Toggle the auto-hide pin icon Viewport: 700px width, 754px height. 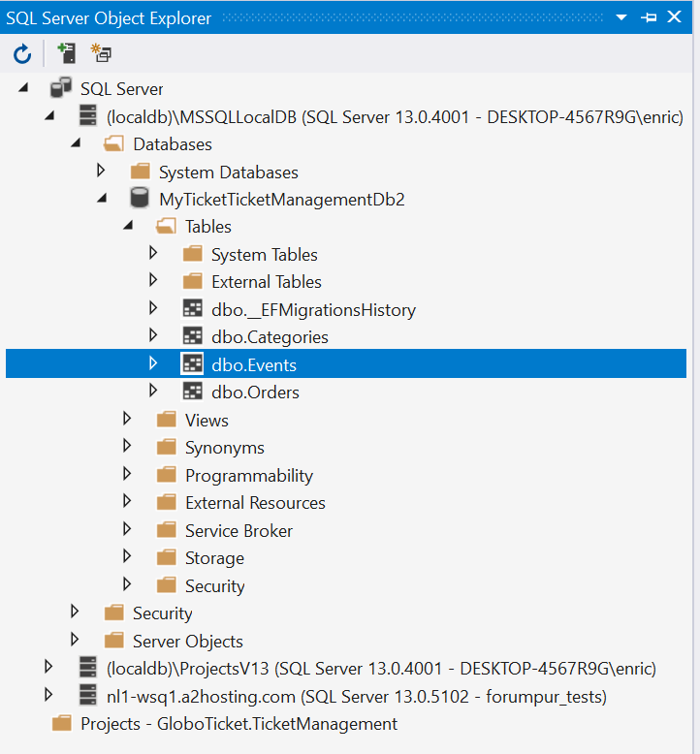click(649, 17)
